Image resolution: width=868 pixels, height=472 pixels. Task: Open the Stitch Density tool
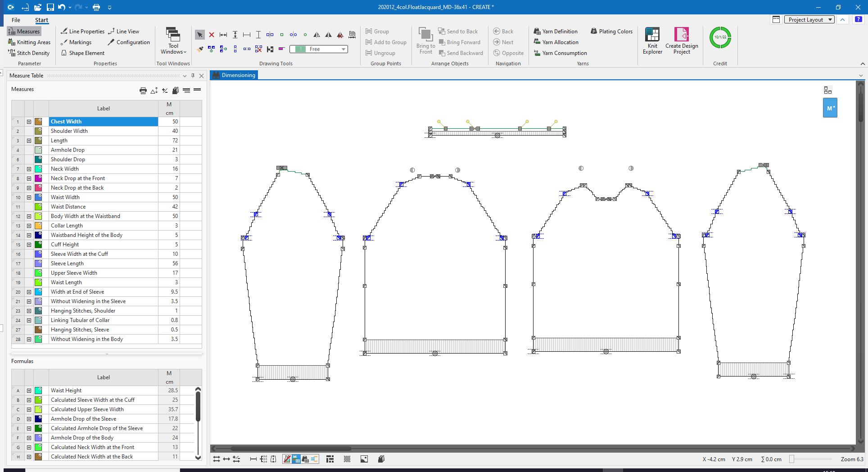pyautogui.click(x=29, y=53)
